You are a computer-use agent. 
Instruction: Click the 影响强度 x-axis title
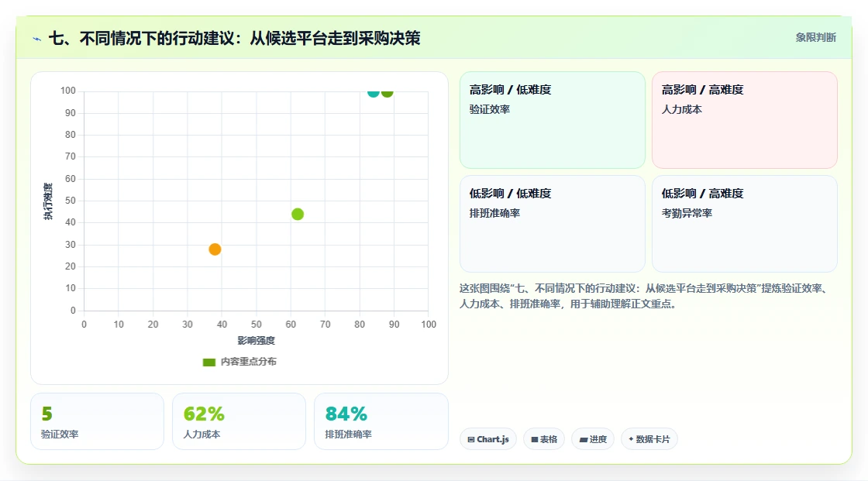[257, 340]
